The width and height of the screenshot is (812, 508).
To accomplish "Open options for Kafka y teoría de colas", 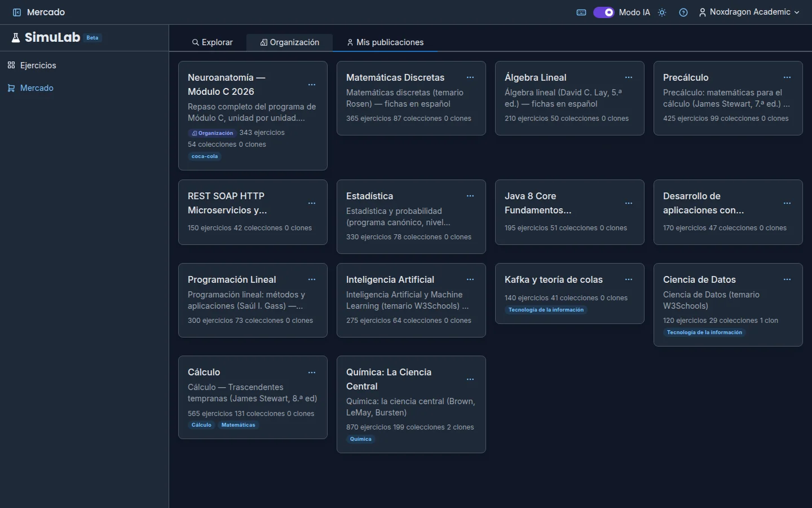I will pyautogui.click(x=629, y=279).
